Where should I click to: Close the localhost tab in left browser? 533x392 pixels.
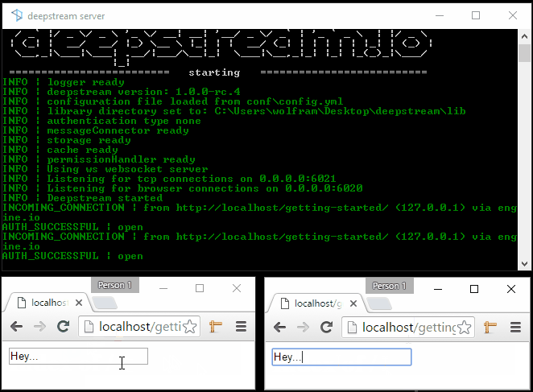pos(80,303)
